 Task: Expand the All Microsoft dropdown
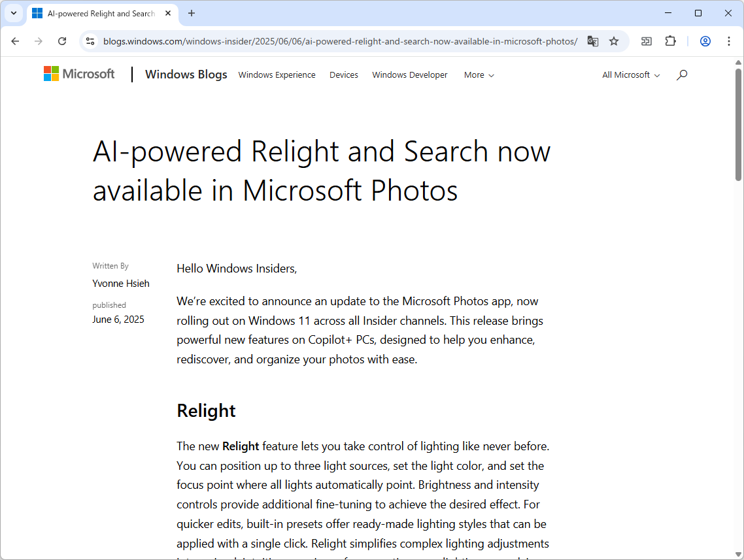point(631,75)
